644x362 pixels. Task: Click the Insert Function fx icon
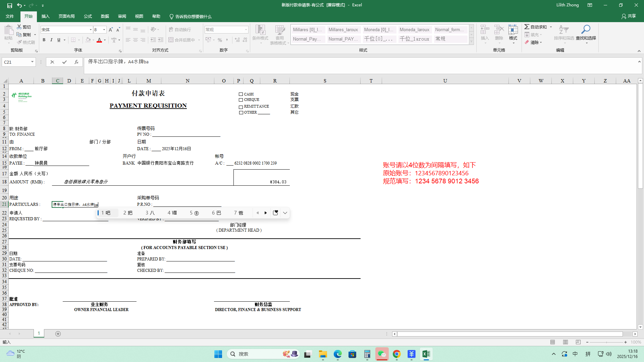tap(76, 62)
